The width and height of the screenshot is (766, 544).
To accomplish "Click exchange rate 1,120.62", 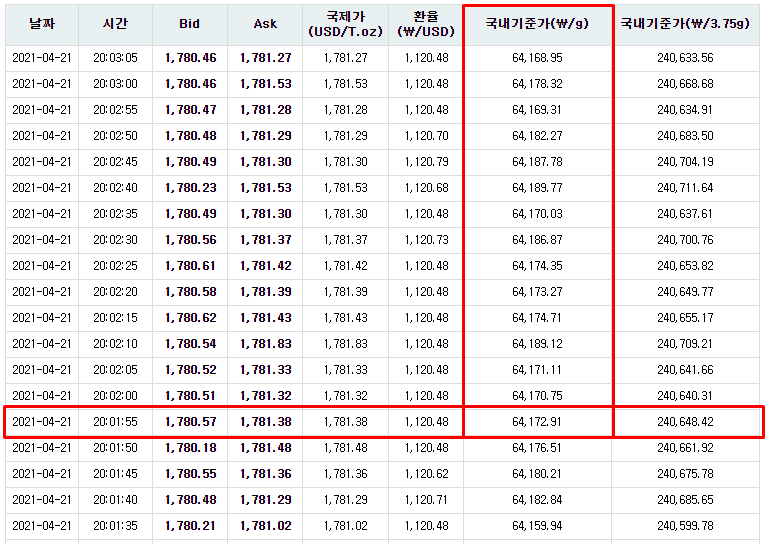I will coord(426,474).
